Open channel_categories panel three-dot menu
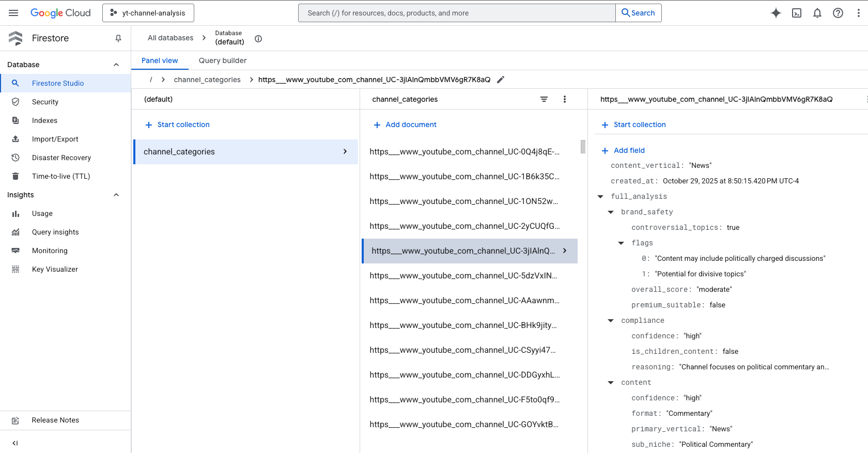 coord(565,99)
